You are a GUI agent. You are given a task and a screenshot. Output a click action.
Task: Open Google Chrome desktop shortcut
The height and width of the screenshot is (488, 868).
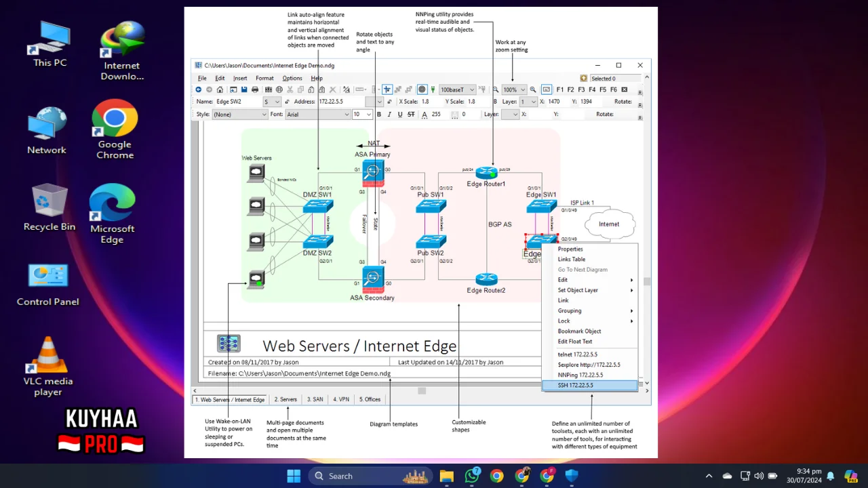pyautogui.click(x=115, y=130)
